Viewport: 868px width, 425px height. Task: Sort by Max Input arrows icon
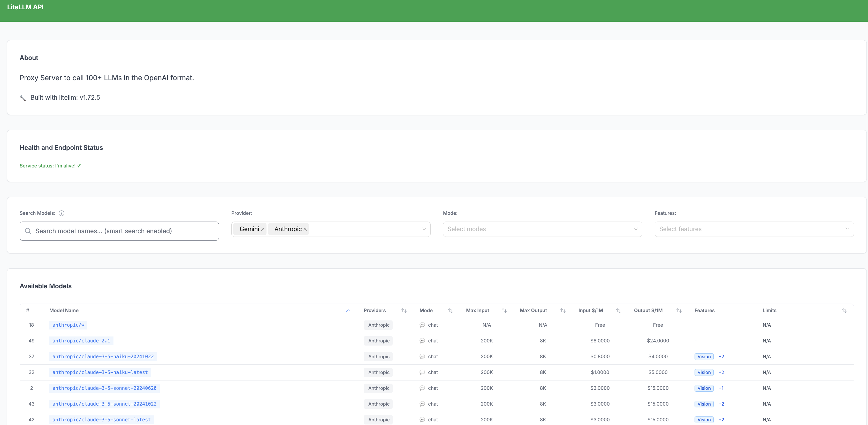point(504,310)
